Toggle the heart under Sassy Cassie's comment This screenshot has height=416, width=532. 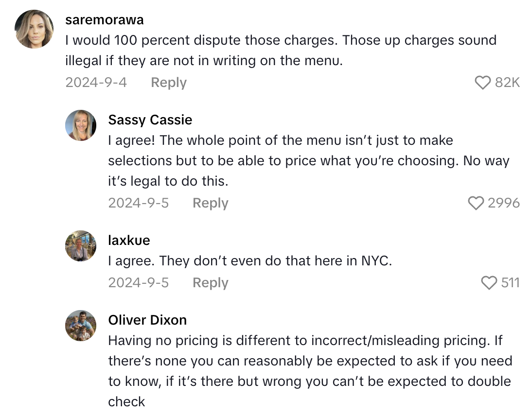(x=476, y=203)
